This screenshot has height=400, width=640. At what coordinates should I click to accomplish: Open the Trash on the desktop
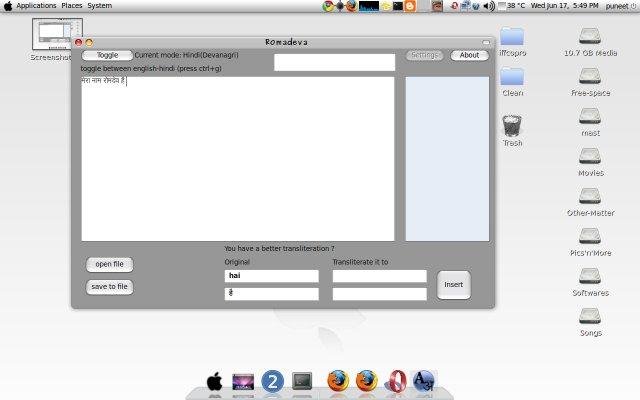click(x=512, y=131)
